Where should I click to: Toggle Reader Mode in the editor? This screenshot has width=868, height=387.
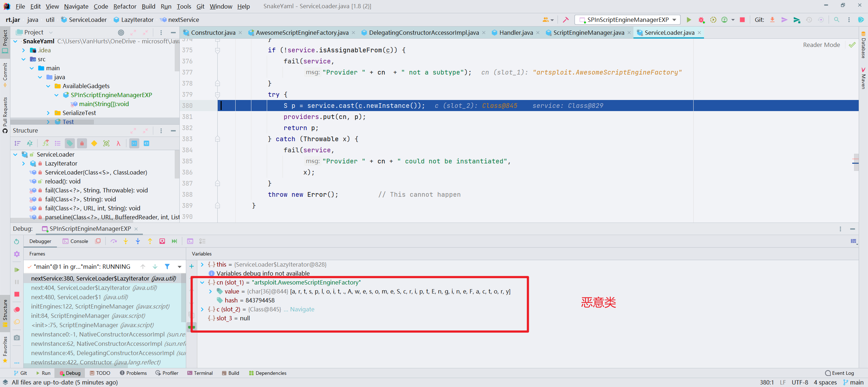(x=821, y=44)
